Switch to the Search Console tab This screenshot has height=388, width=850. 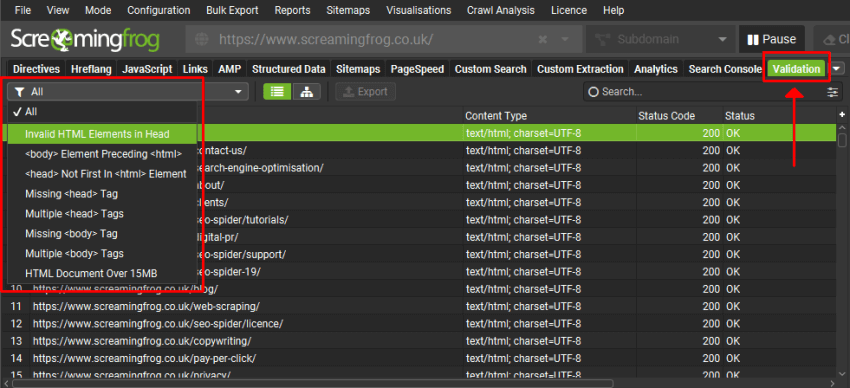coord(725,69)
